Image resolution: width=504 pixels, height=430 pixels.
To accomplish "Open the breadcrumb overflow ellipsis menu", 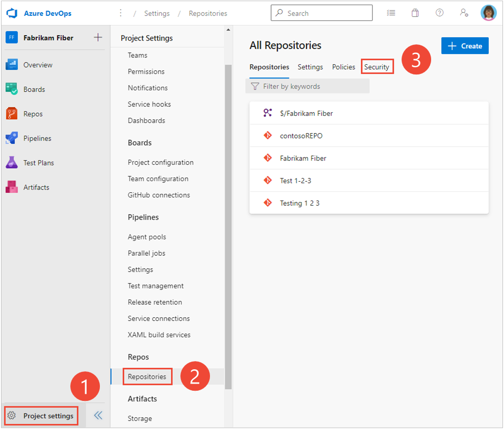I will point(120,13).
